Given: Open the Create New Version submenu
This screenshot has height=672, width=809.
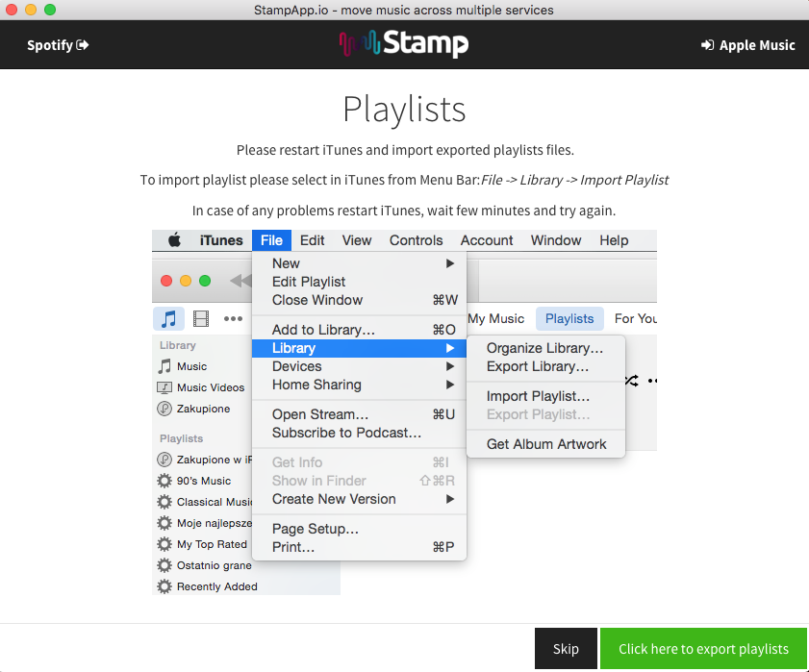Looking at the screenshot, I should (x=449, y=499).
